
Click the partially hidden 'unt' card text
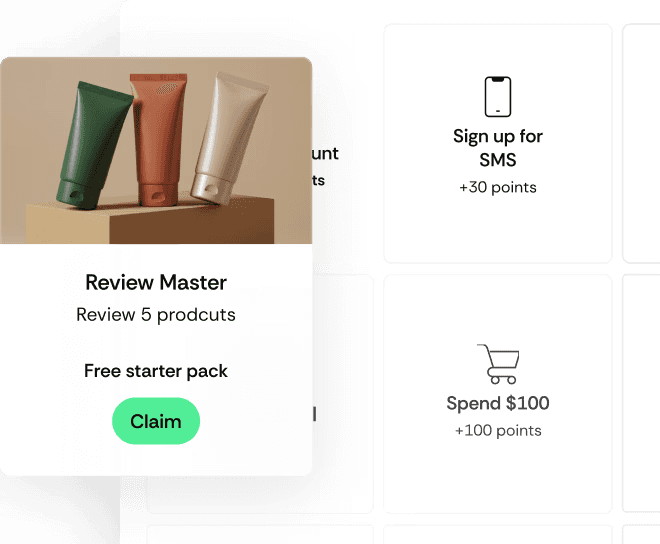(x=325, y=153)
